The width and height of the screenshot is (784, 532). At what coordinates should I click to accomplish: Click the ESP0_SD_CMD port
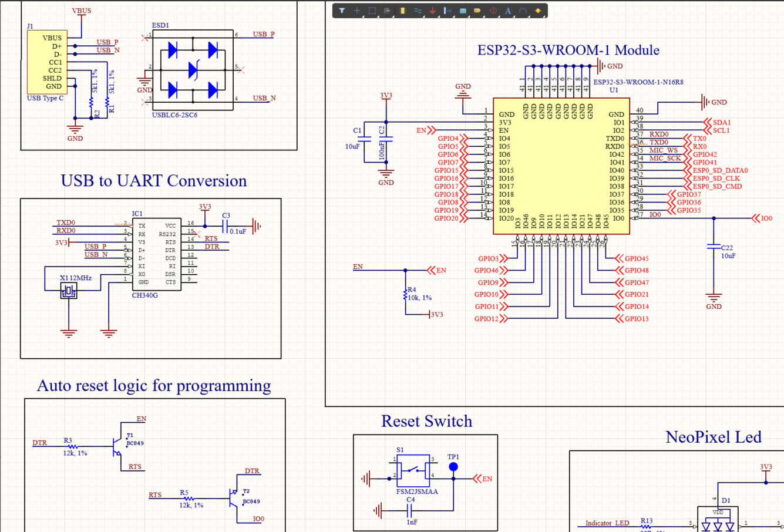[713, 186]
